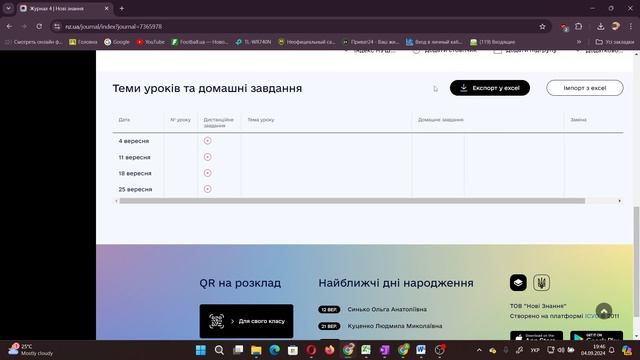Bookmark this page with star icon

(x=542, y=27)
